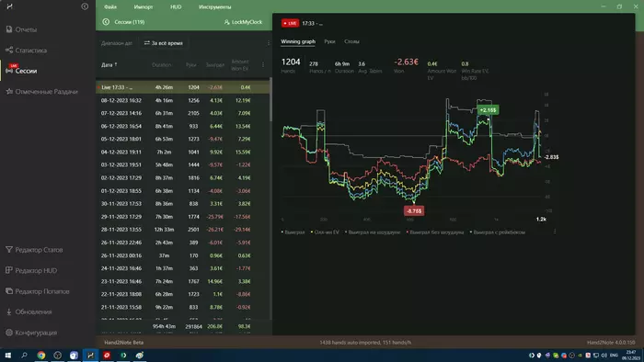Screen dimensions: 644x362
Task: Open Отмеченные Раздачи
Action: pyautogui.click(x=41, y=92)
